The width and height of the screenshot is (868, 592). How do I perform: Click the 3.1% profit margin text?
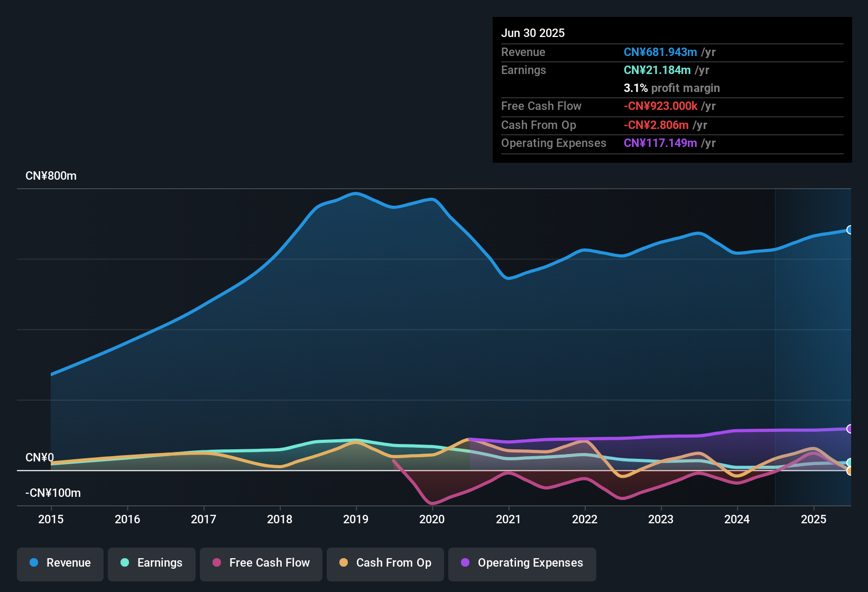coord(671,88)
